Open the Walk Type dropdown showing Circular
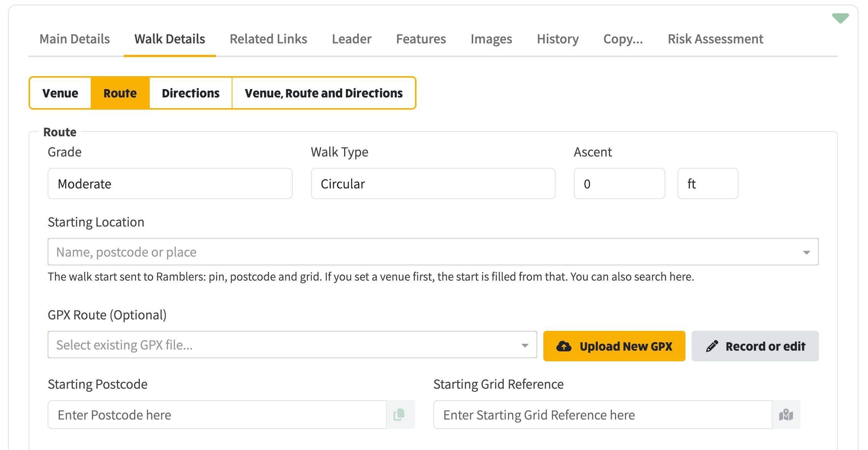This screenshot has width=868, height=450. click(433, 184)
